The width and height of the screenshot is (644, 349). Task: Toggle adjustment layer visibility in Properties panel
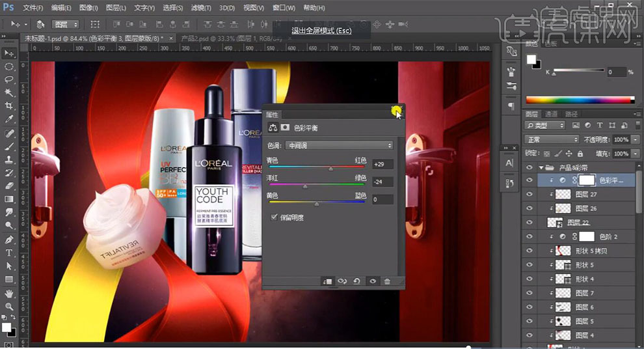373,281
